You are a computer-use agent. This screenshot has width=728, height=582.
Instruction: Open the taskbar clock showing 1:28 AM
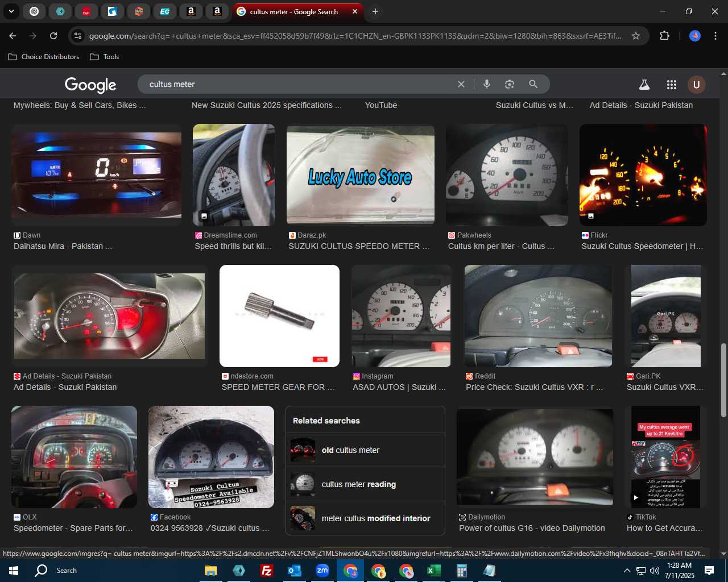(x=680, y=571)
